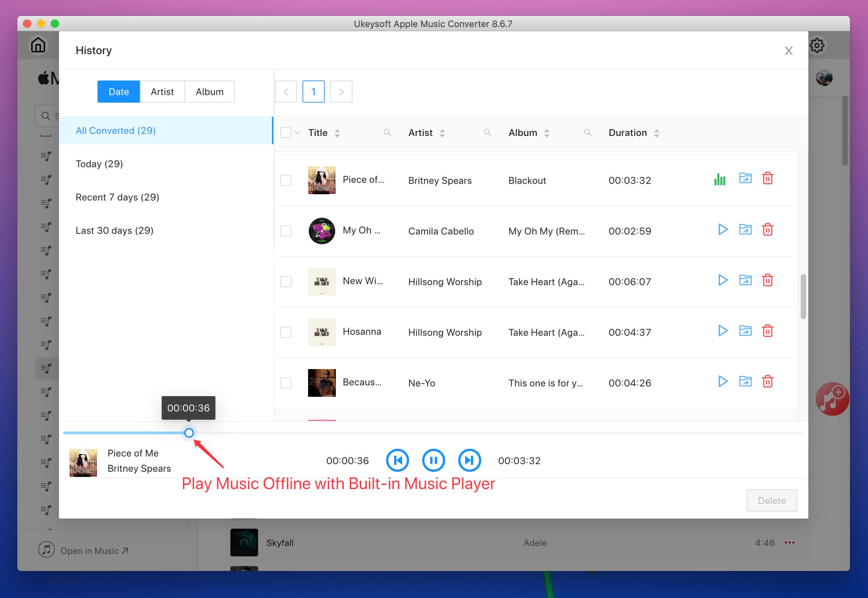Click the delete icon for Ne-Yo track
Viewport: 868px width, 598px height.
point(767,382)
